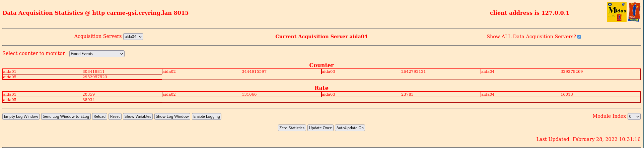The width and height of the screenshot is (644, 148).
Task: Click the Midas logo icon
Action: [x=617, y=12]
